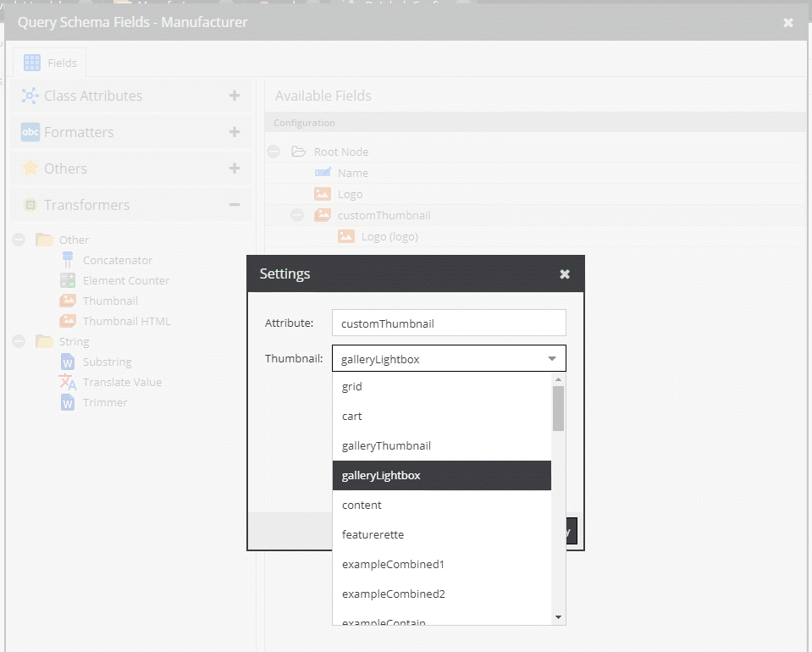The width and height of the screenshot is (812, 652).
Task: Open the Thumbnail dropdown arrow
Action: (x=552, y=359)
